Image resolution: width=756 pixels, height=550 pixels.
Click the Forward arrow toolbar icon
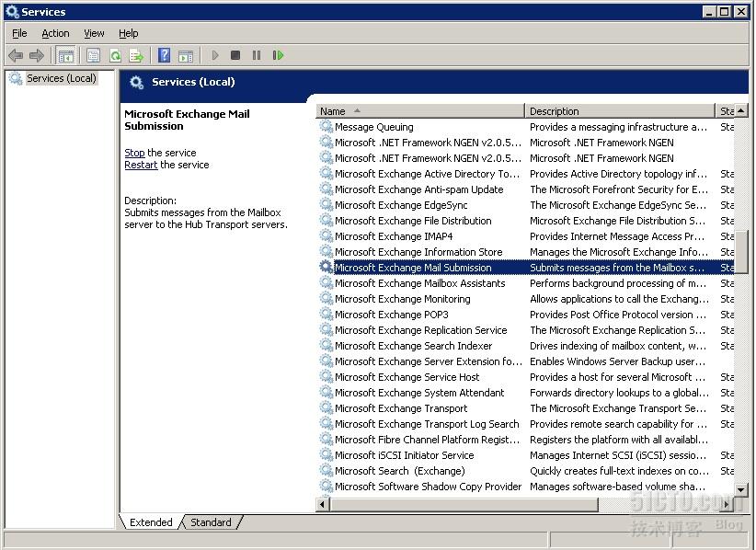(x=37, y=55)
